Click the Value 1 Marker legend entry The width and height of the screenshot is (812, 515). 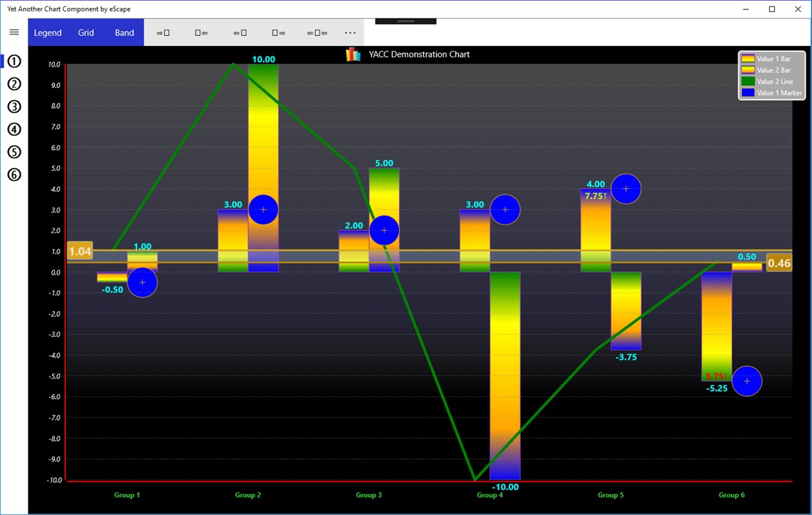[x=771, y=93]
